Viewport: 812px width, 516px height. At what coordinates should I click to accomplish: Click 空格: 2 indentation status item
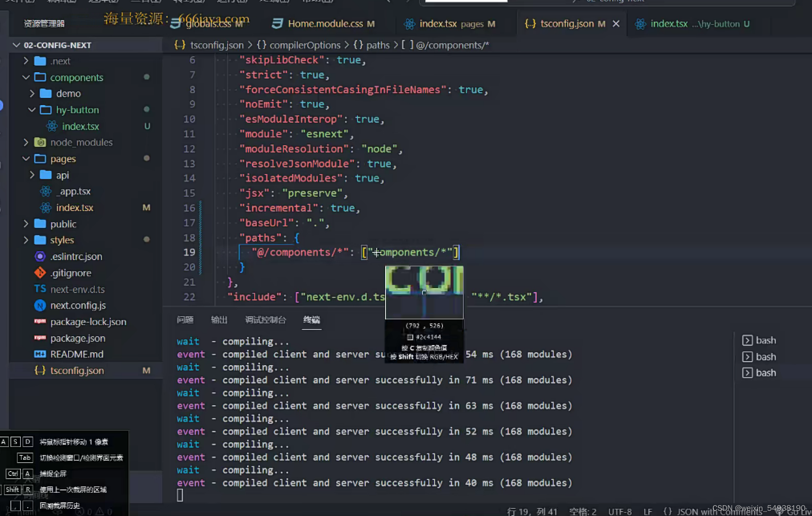tap(583, 512)
